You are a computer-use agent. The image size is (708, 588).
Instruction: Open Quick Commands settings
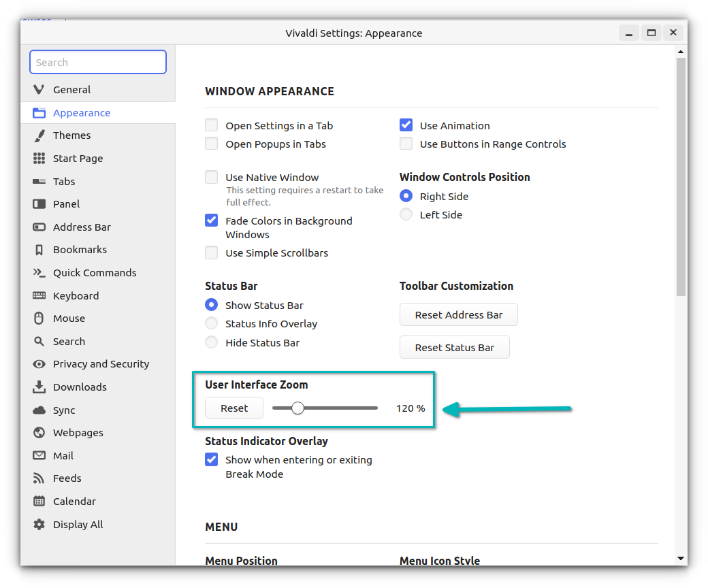[x=98, y=273]
